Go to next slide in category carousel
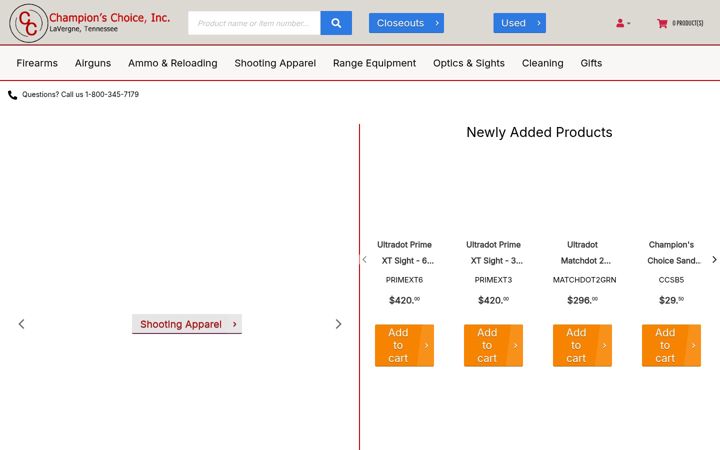The height and width of the screenshot is (450, 720). [338, 324]
